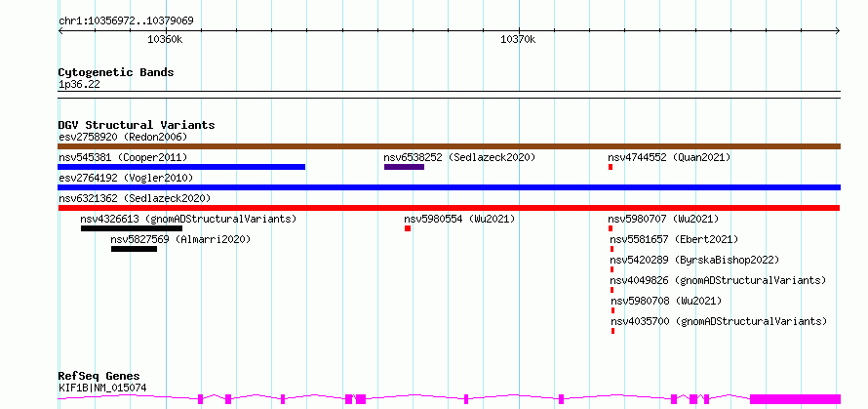This screenshot has width=868, height=409.
Task: Click the esv2758920 (Redon2006) label
Action: coord(123,137)
